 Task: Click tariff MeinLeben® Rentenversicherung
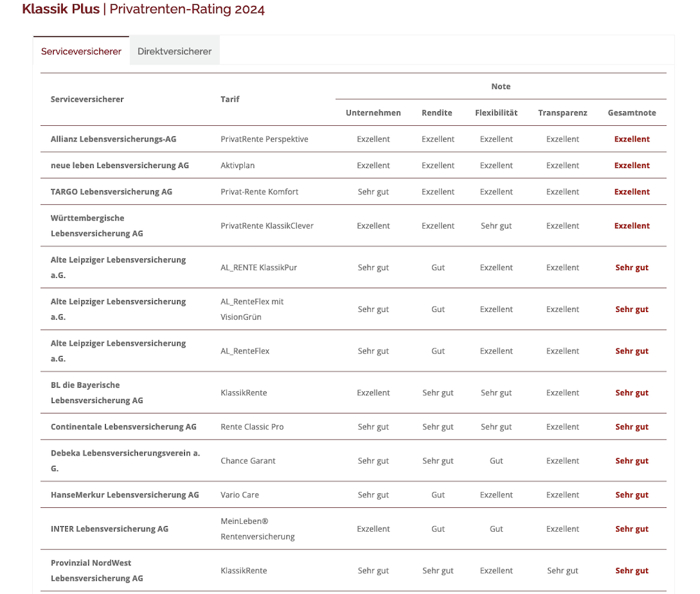(258, 529)
